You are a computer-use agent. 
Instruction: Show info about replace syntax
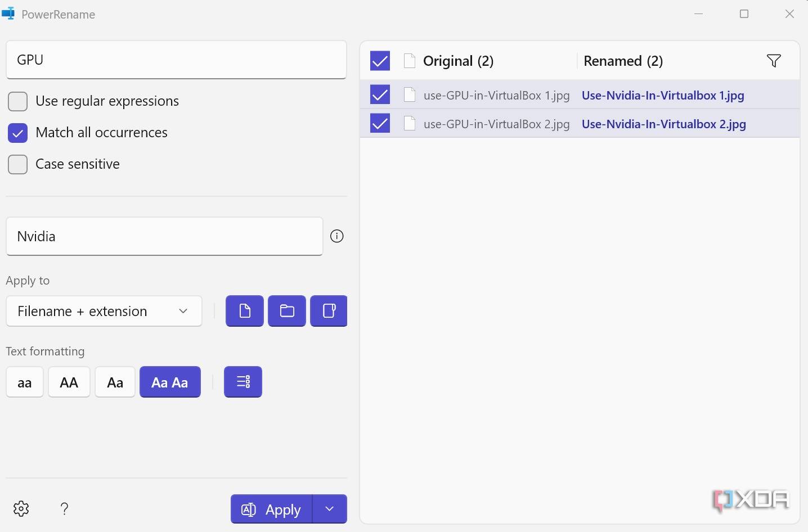pos(336,236)
